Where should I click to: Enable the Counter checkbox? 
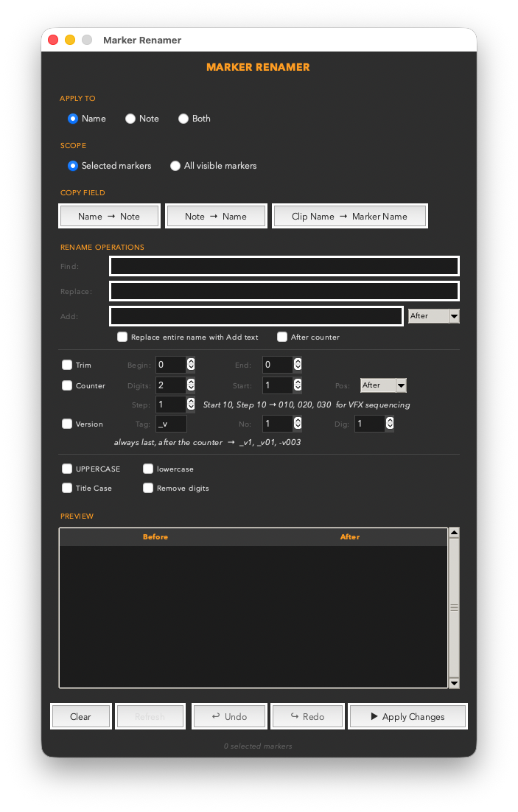click(x=67, y=385)
